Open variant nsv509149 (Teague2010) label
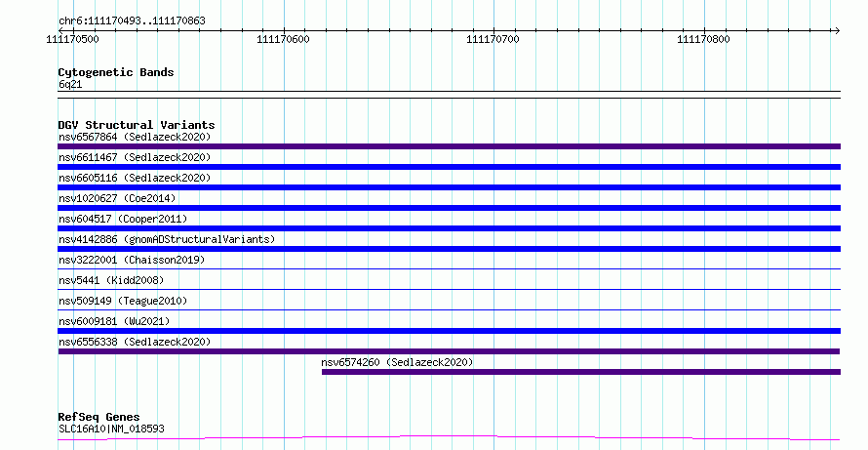The width and height of the screenshot is (868, 450). (x=123, y=301)
